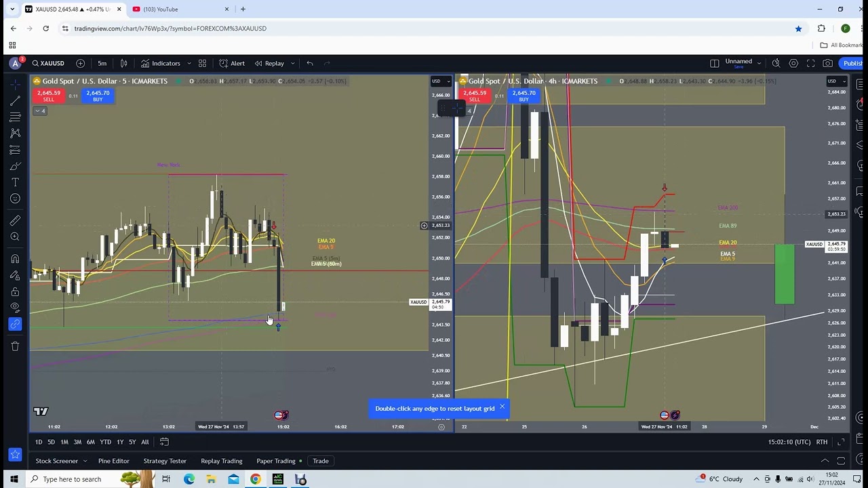868x488 pixels.
Task: Select the YTD date range
Action: pyautogui.click(x=105, y=442)
